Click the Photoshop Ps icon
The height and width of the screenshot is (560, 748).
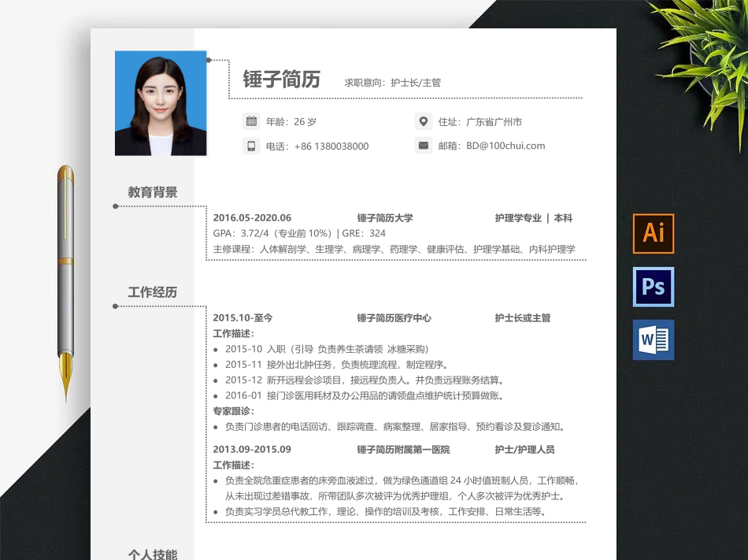[653, 287]
